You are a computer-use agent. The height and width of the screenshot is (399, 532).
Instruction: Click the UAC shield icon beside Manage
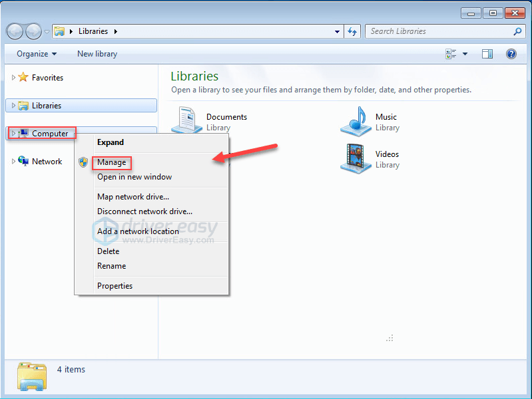(x=83, y=162)
